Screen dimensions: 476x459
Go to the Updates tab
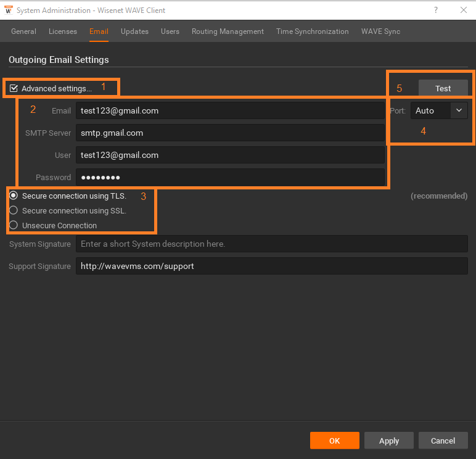[134, 31]
